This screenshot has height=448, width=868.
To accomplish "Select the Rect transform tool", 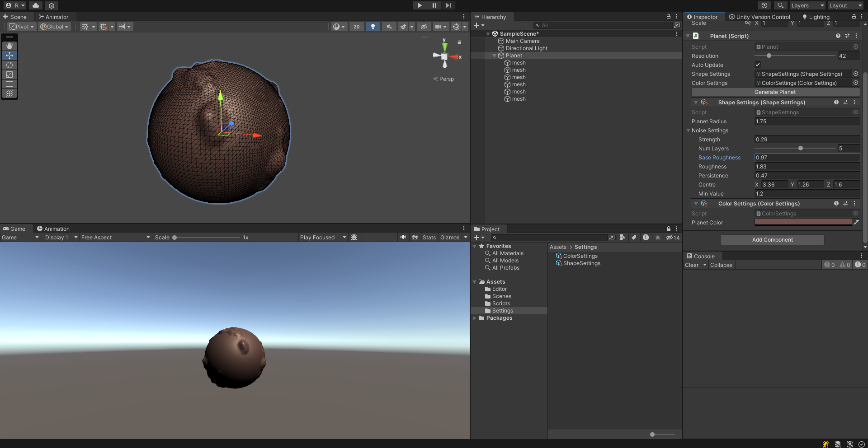I will (x=9, y=84).
